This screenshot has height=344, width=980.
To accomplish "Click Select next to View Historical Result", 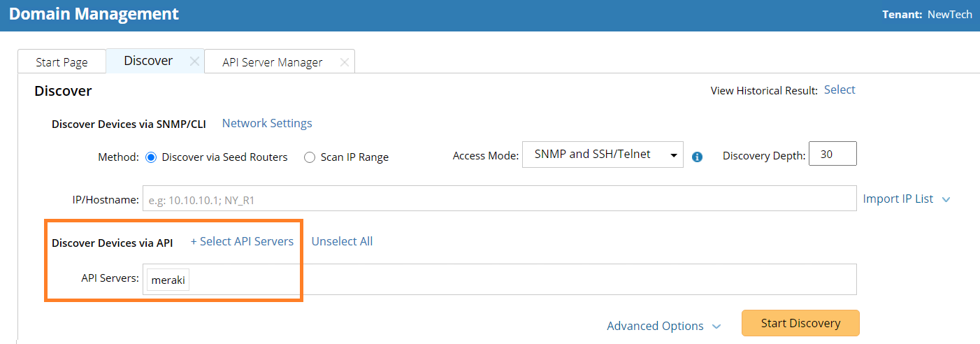I will pos(840,89).
